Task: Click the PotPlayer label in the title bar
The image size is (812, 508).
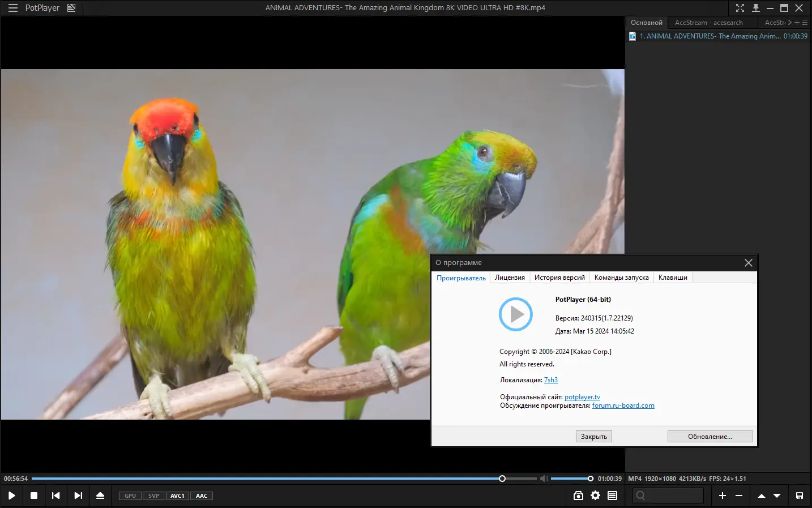Action: pyautogui.click(x=42, y=8)
